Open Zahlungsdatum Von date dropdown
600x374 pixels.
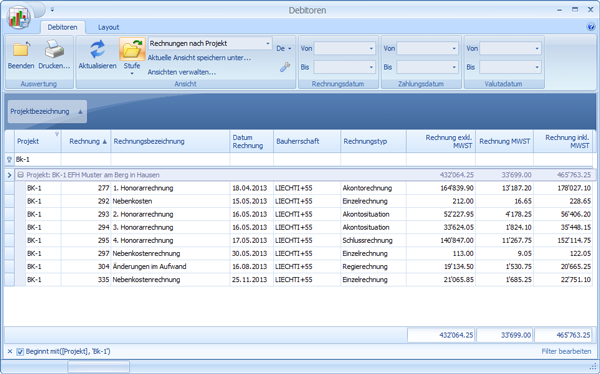coord(454,49)
